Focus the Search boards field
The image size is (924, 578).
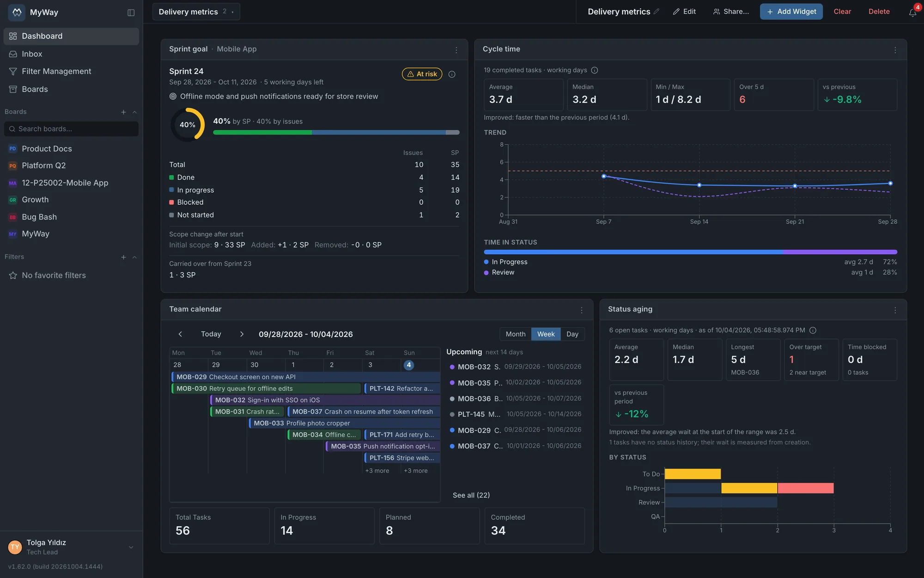[71, 129]
